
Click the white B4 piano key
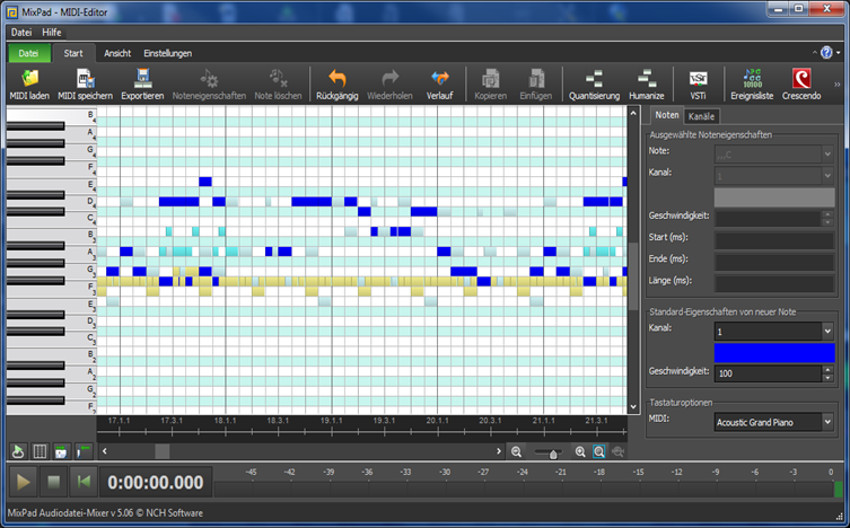tap(51, 115)
